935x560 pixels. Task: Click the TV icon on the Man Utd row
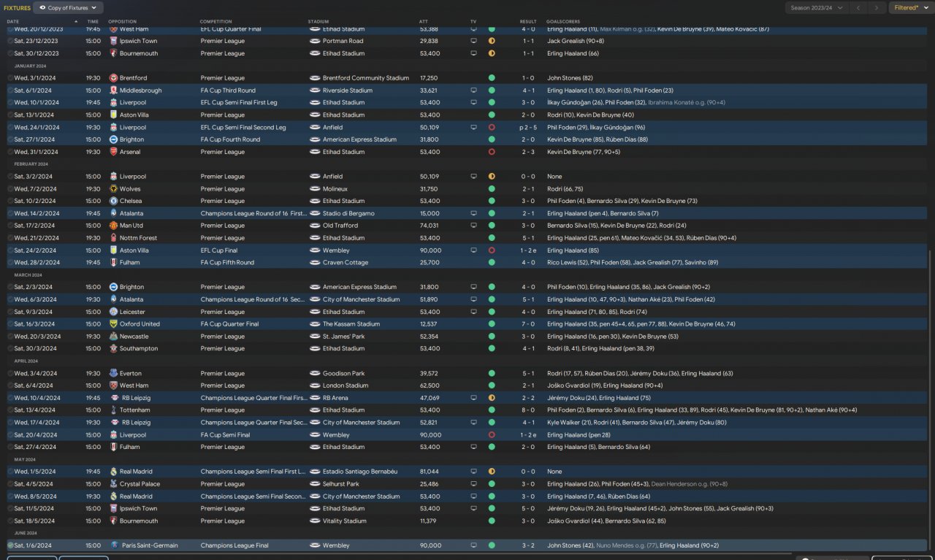(474, 226)
